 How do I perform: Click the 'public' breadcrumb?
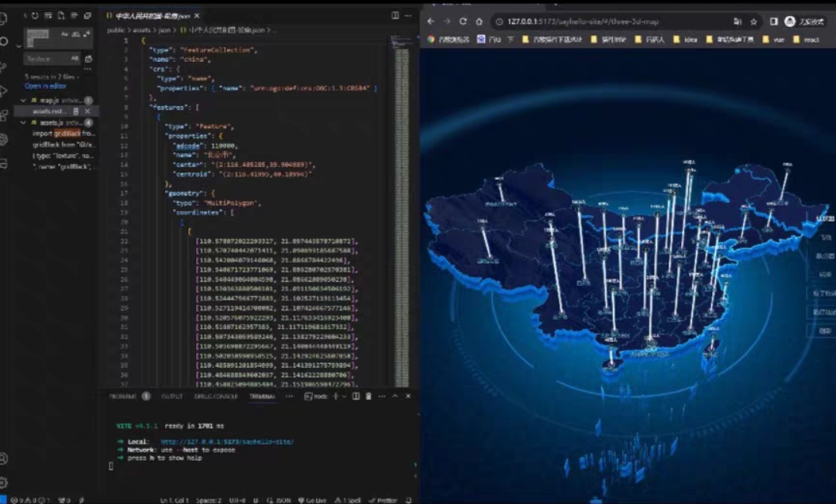click(115, 30)
